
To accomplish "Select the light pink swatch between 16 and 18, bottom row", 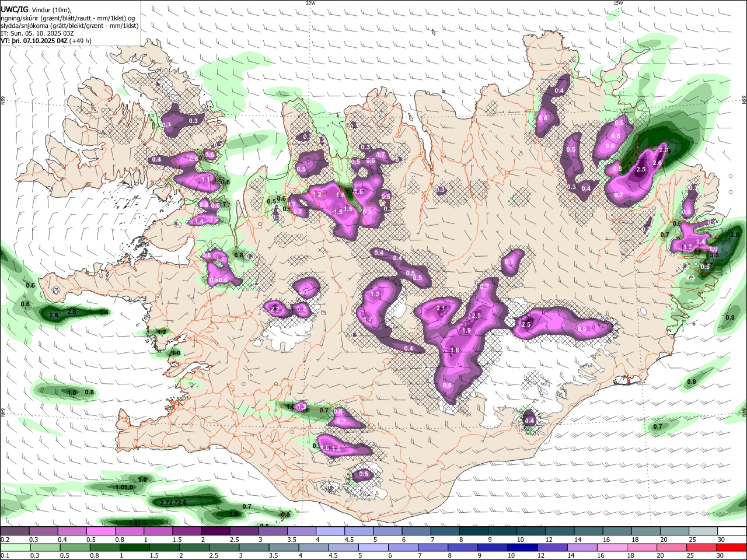I will 612,547.
